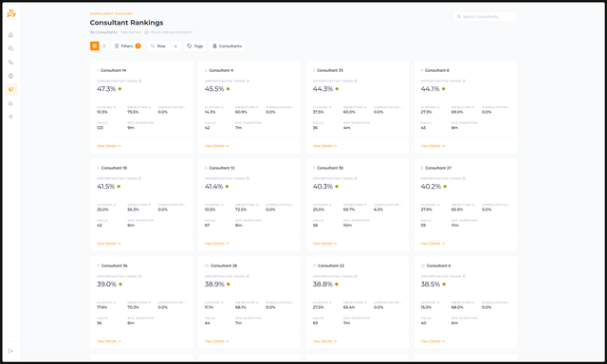Viewport: 607px width, 364px height.
Task: View details for Consultant 10
Action: click(x=109, y=244)
